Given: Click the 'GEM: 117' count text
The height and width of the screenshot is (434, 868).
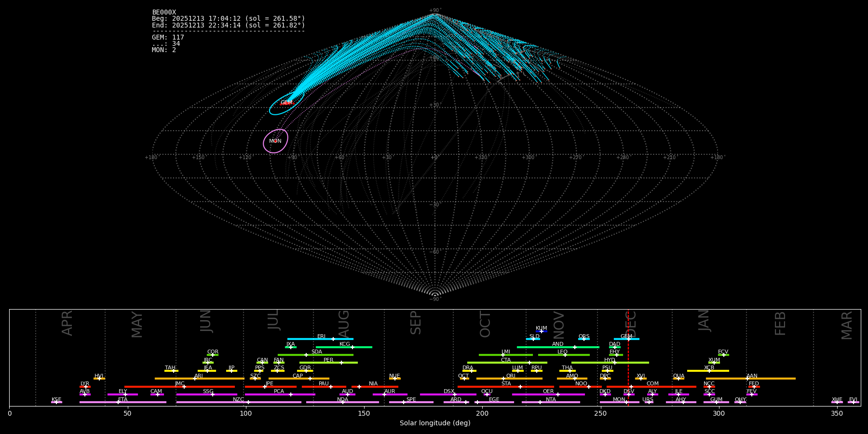Looking at the screenshot, I should (x=168, y=37).
